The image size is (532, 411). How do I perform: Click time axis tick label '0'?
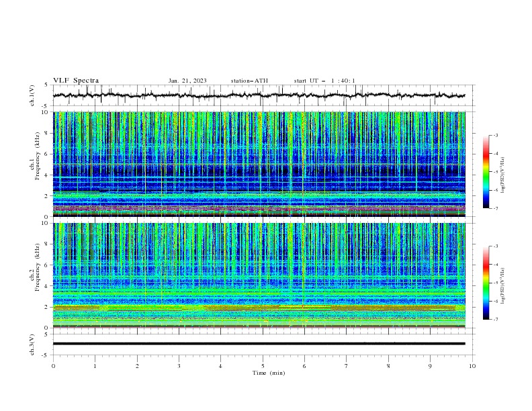click(x=53, y=366)
